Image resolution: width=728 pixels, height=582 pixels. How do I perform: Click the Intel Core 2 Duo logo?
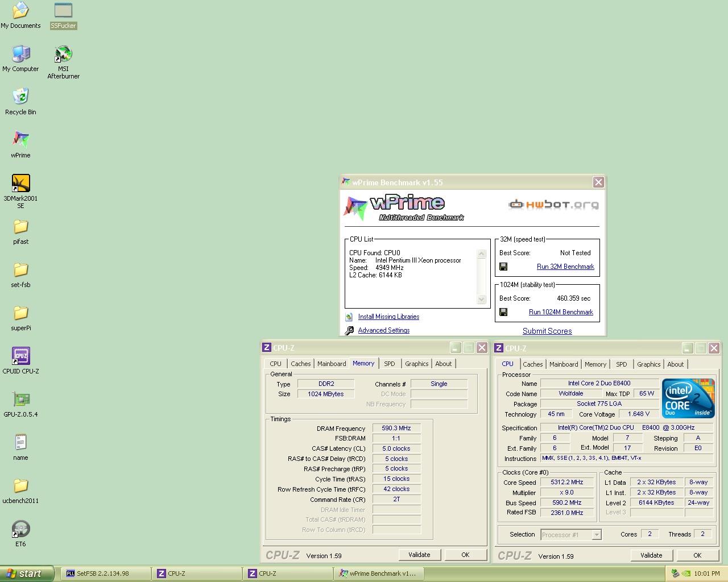(688, 398)
